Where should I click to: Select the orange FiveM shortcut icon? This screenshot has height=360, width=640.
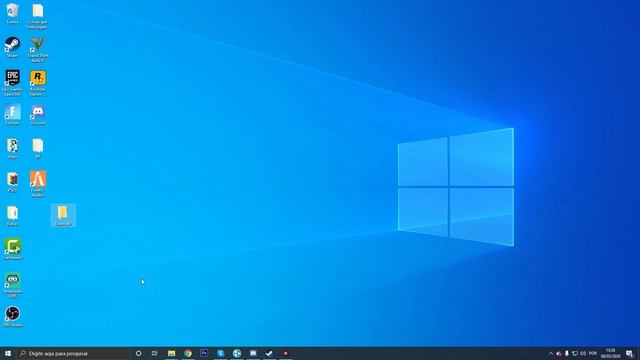click(38, 184)
